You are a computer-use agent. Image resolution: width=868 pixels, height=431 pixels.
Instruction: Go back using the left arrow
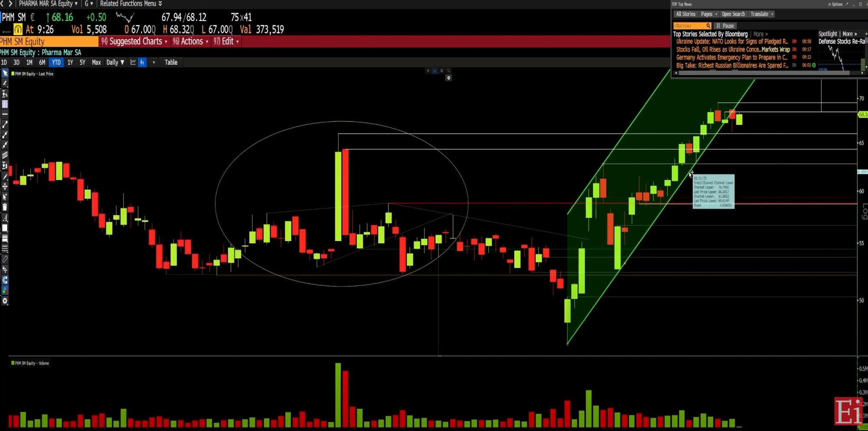(2, 3)
